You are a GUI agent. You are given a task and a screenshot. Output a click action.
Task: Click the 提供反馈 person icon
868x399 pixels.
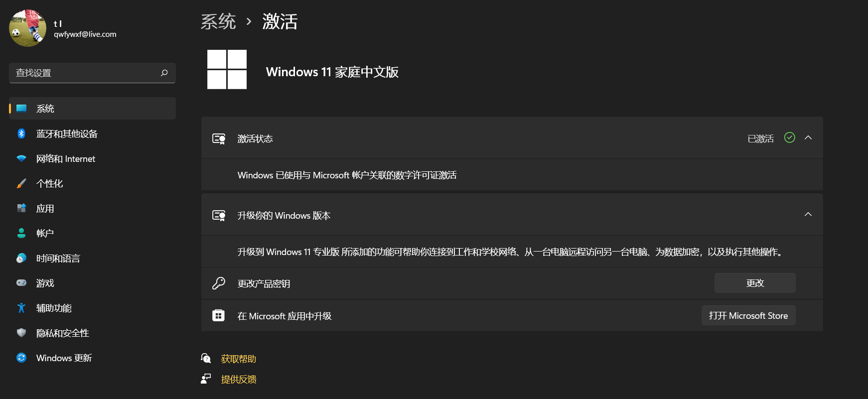(x=206, y=379)
